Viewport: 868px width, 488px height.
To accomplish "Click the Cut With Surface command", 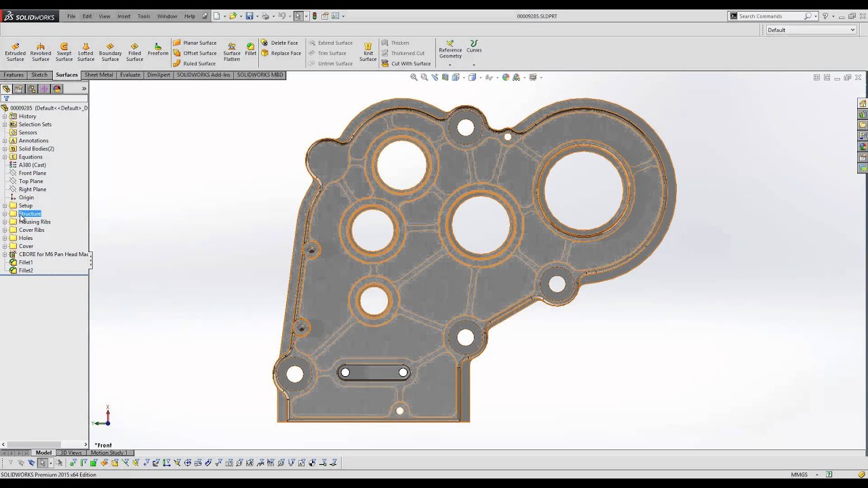I will [x=406, y=64].
